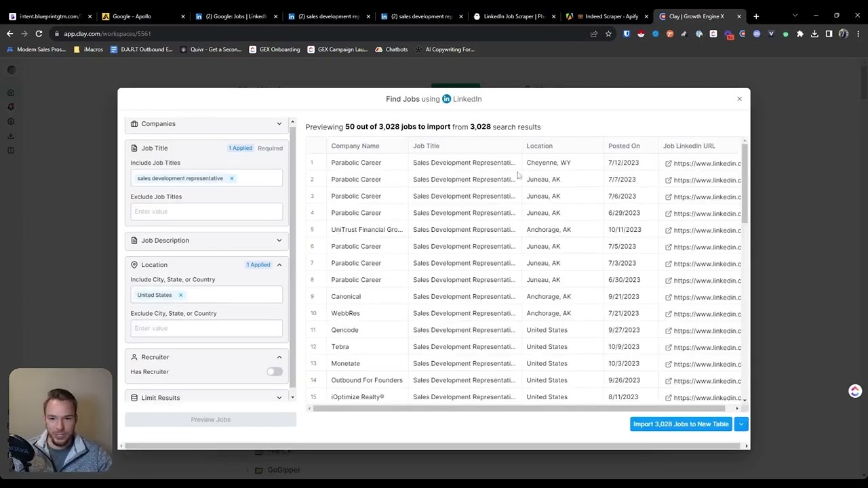The height and width of the screenshot is (488, 868).
Task: Open the browser downloads icon
Action: point(814,34)
